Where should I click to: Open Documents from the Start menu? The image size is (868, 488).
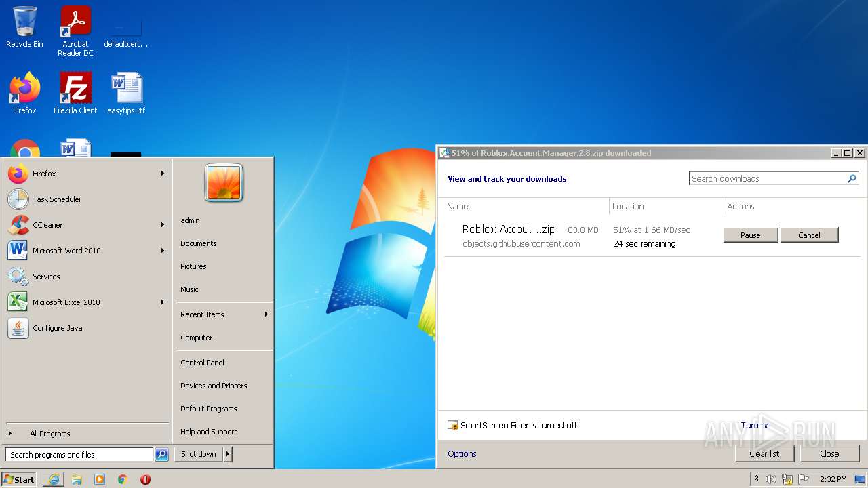tap(199, 243)
